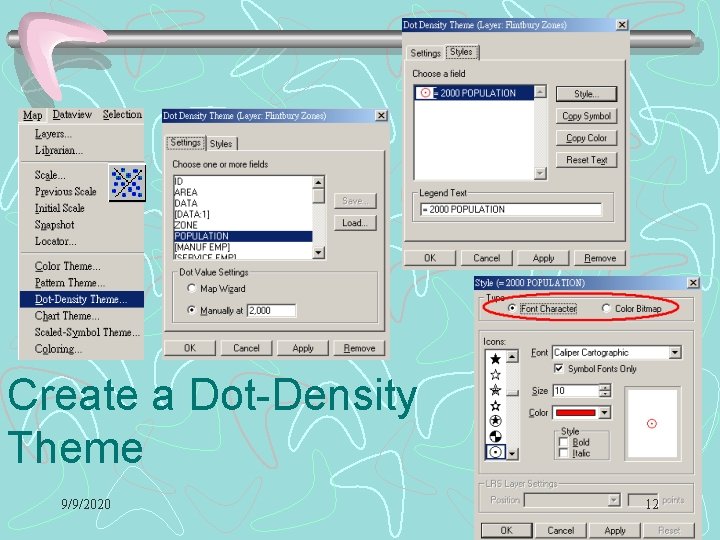
Task: Toggle the Symbol Fonts Only checkbox
Action: pos(559,368)
